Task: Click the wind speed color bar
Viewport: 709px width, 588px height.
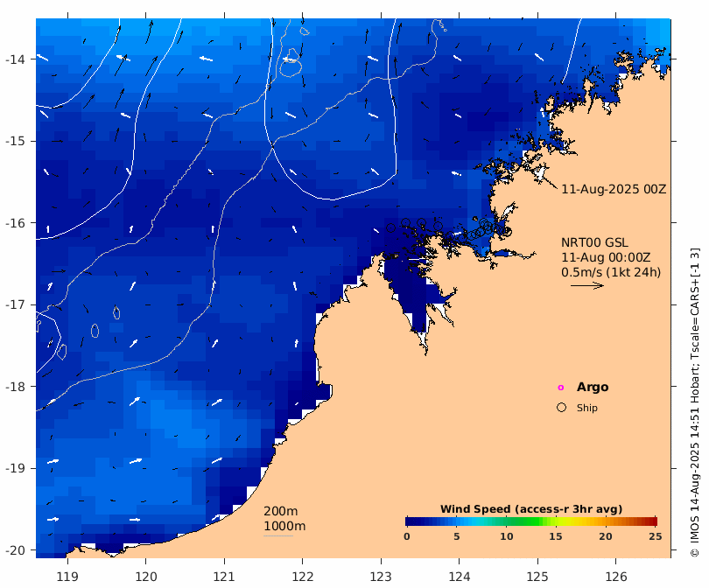Action: tap(531, 521)
